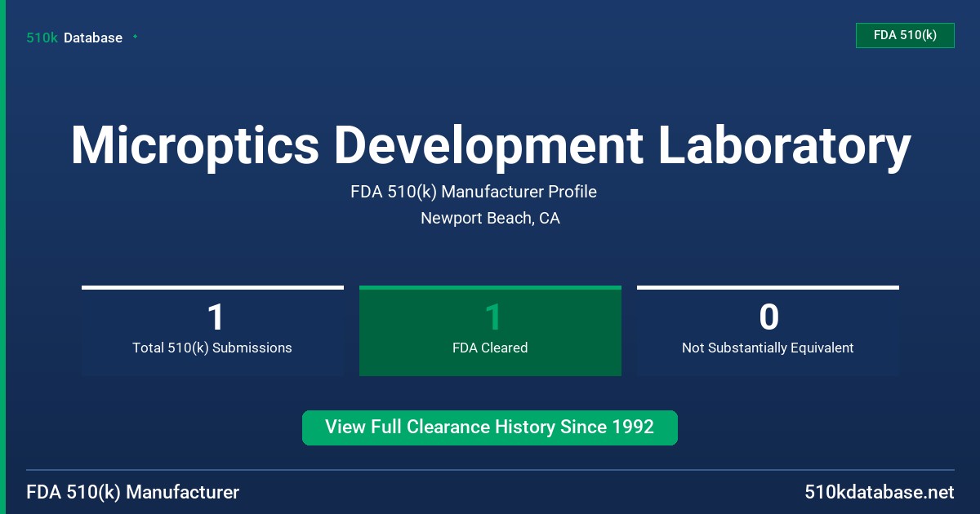Open Total 510(k) Submissions stat card
This screenshot has height=514, width=980.
point(212,330)
